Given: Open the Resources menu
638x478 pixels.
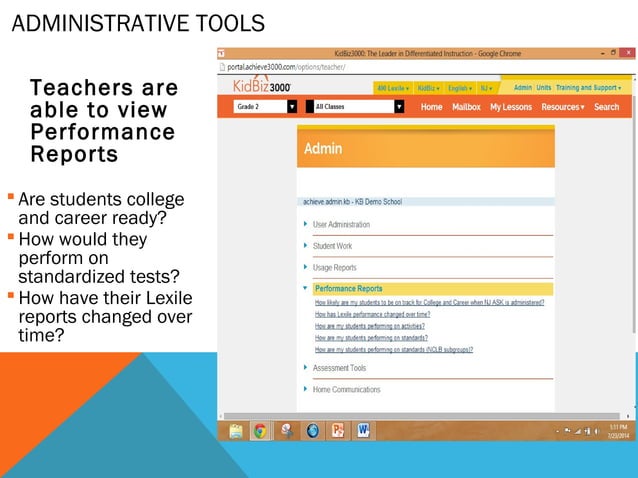Looking at the screenshot, I should coord(563,107).
